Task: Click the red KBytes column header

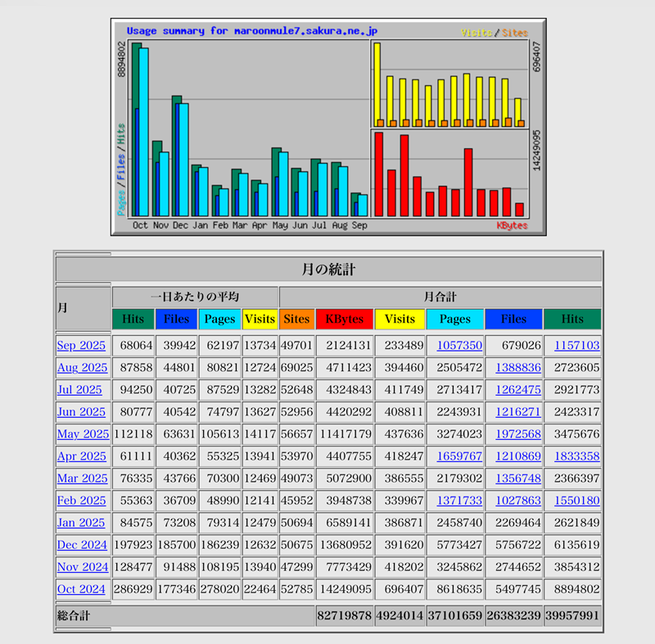Action: (345, 320)
